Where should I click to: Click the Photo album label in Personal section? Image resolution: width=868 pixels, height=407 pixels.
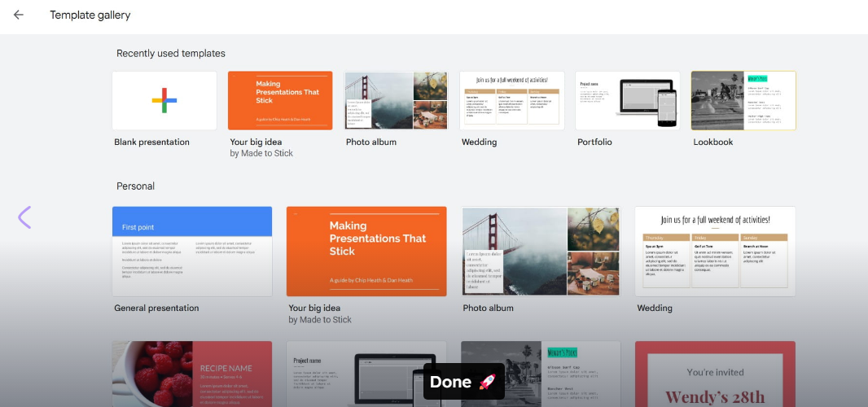coord(489,308)
